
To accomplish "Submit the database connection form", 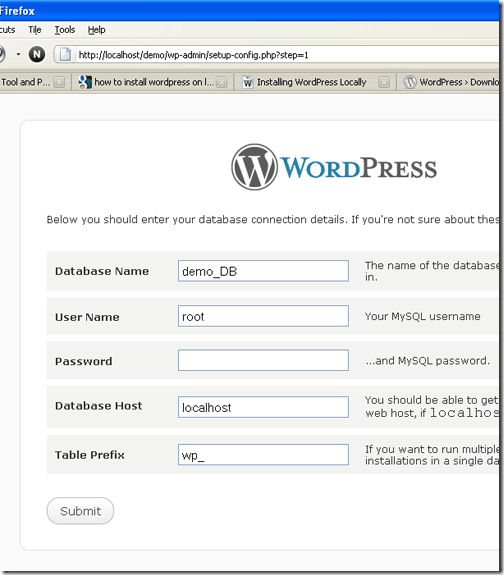I will click(x=80, y=511).
